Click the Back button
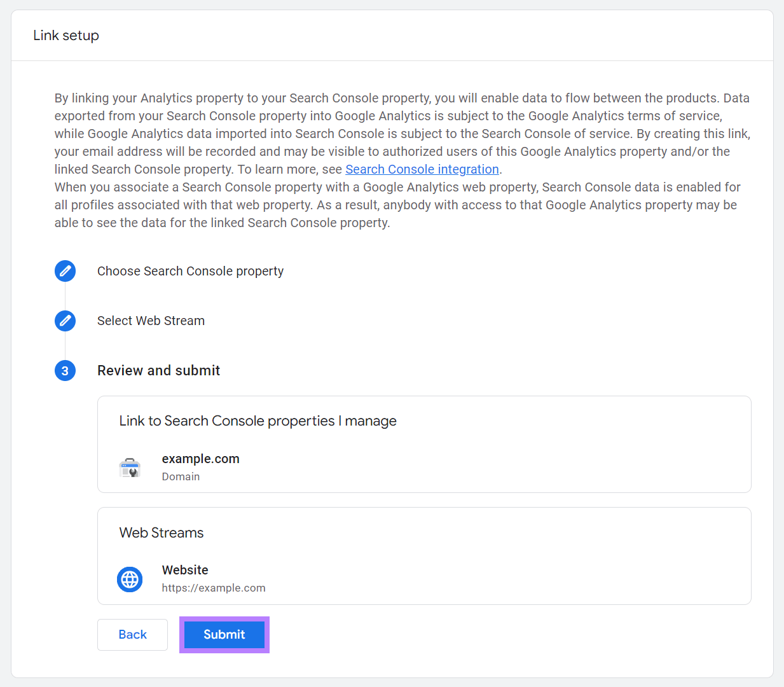The width and height of the screenshot is (784, 687). click(x=132, y=634)
